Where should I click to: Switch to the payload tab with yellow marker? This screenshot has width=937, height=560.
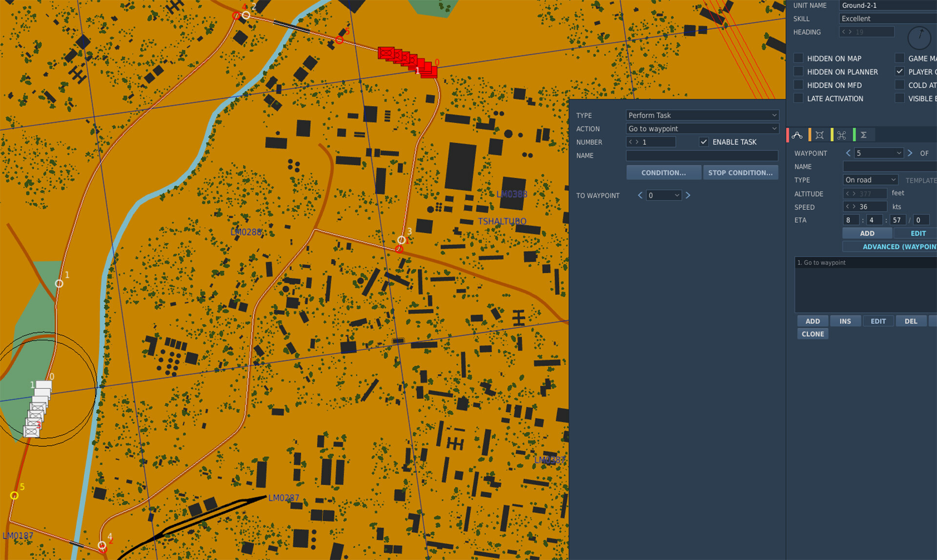[x=841, y=135]
